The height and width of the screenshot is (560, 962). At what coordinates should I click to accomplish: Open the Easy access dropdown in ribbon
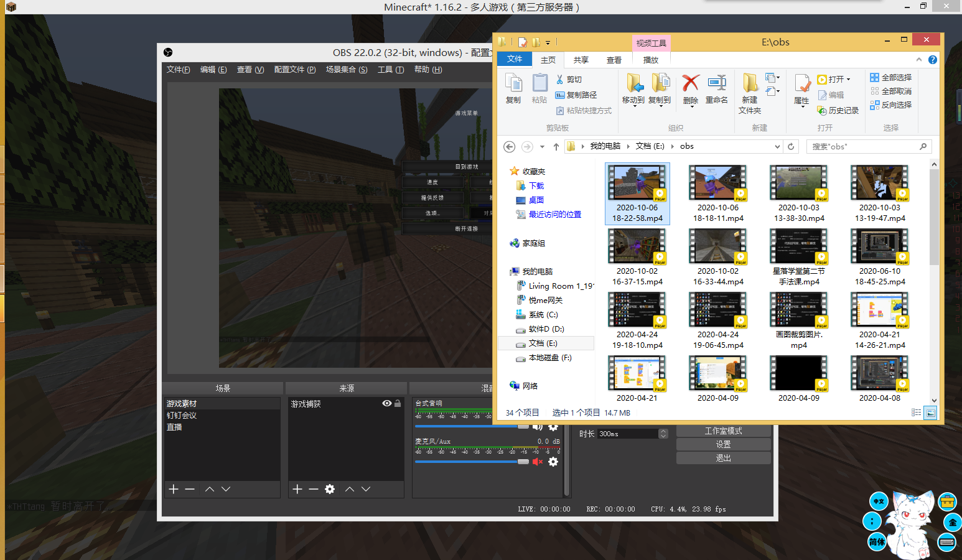pyautogui.click(x=773, y=91)
